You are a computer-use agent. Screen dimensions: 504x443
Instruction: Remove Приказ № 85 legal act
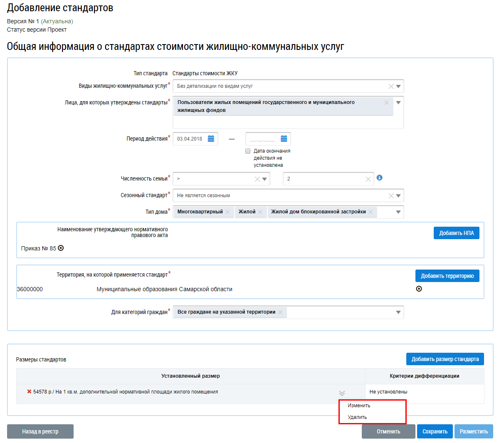[x=61, y=248]
